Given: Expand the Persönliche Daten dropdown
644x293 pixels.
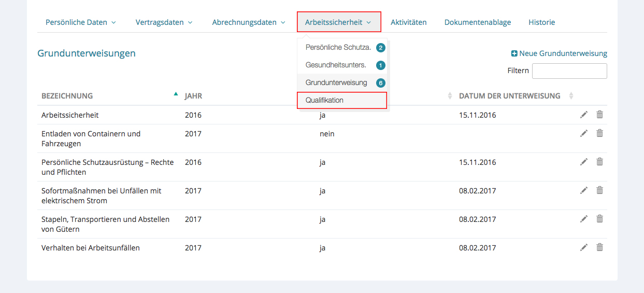Looking at the screenshot, I should [81, 22].
